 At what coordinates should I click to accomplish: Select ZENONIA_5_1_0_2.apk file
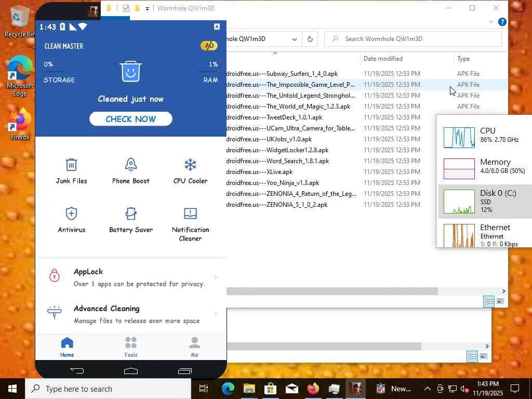pyautogui.click(x=277, y=205)
